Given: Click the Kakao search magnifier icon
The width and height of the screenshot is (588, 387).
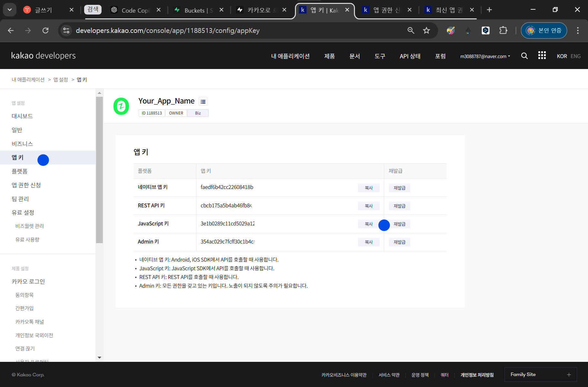Looking at the screenshot, I should tap(524, 56).
